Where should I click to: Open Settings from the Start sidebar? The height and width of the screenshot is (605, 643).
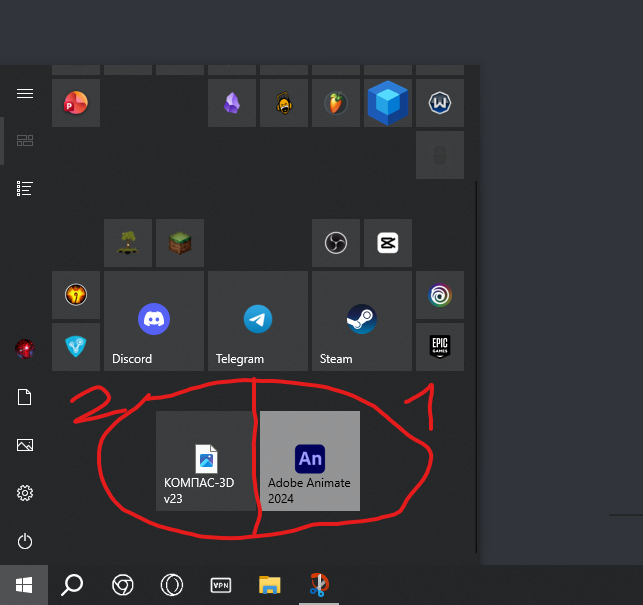(25, 493)
